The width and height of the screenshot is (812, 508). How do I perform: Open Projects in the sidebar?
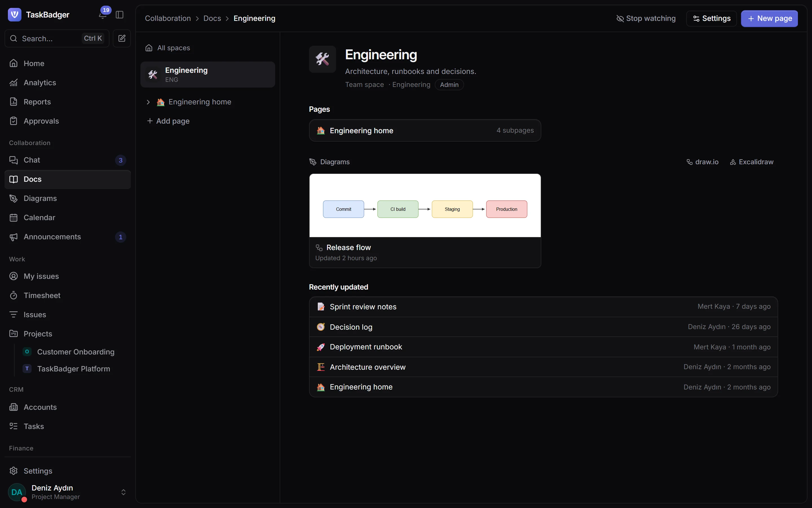pyautogui.click(x=67, y=334)
